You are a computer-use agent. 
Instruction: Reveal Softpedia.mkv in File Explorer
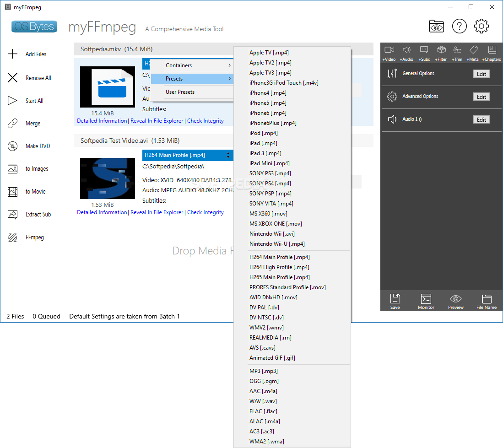pos(157,121)
